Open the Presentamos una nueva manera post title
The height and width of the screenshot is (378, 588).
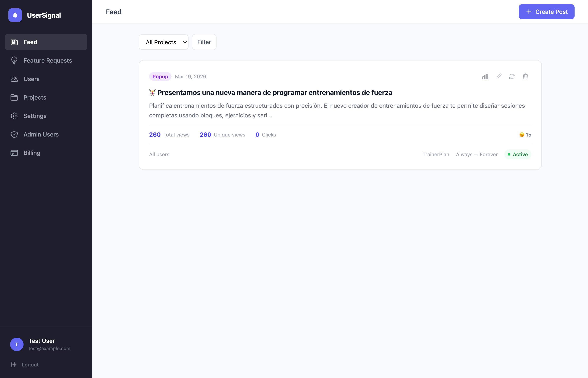tap(274, 93)
